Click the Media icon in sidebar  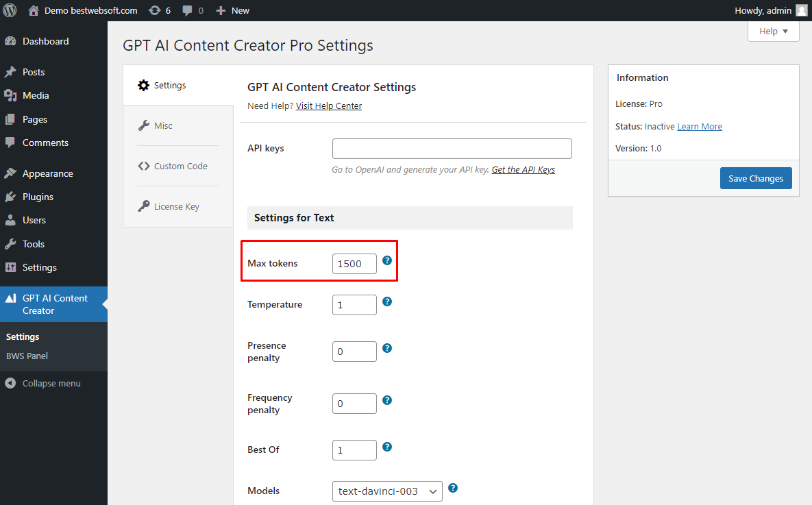click(x=10, y=95)
